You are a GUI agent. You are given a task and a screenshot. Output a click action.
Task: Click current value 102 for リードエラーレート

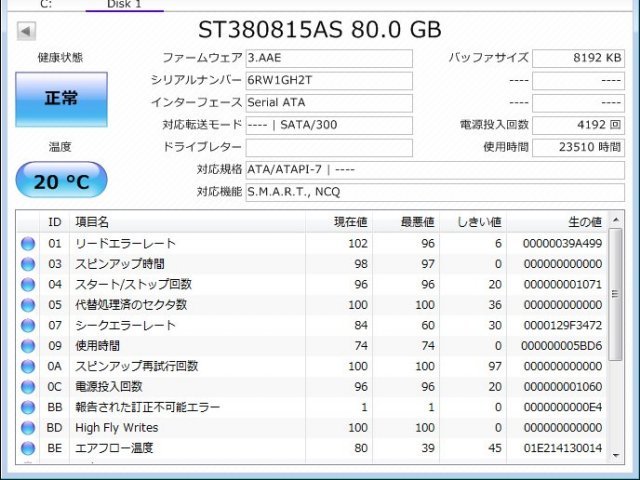358,244
